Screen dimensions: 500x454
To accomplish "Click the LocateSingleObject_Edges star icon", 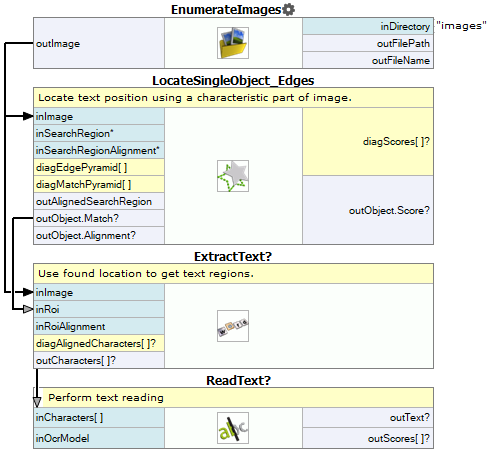I will tap(233, 176).
